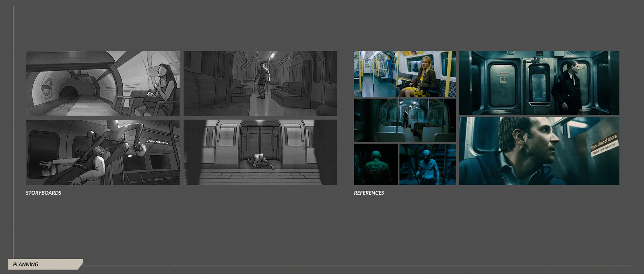Click the STORYBOARDS caption
Image resolution: width=644 pixels, height=274 pixels.
point(43,193)
